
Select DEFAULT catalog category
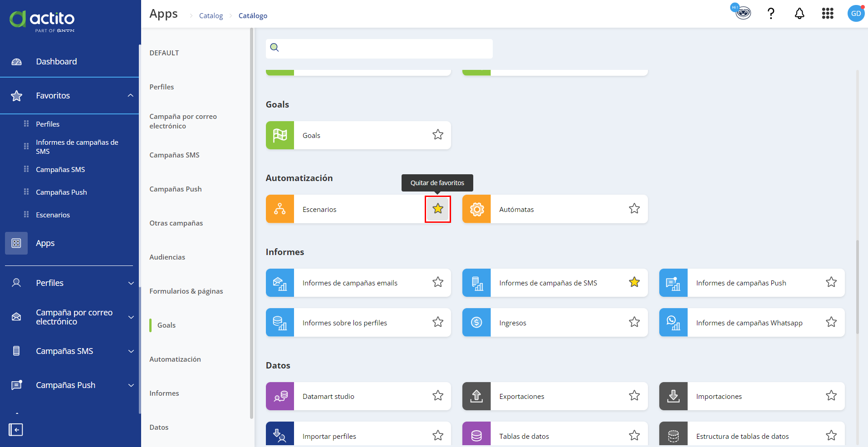(x=164, y=53)
